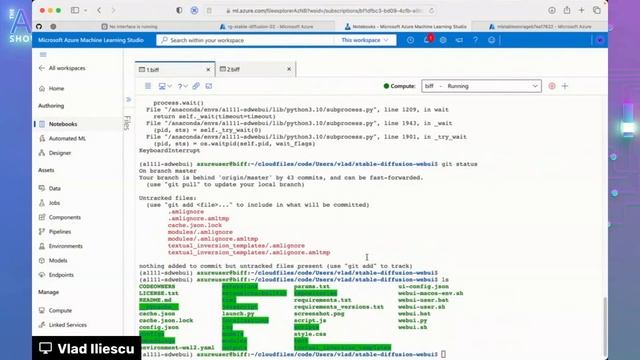Open Safari share menu
Image resolution: width=640 pixels, height=360 pixels.
click(567, 10)
